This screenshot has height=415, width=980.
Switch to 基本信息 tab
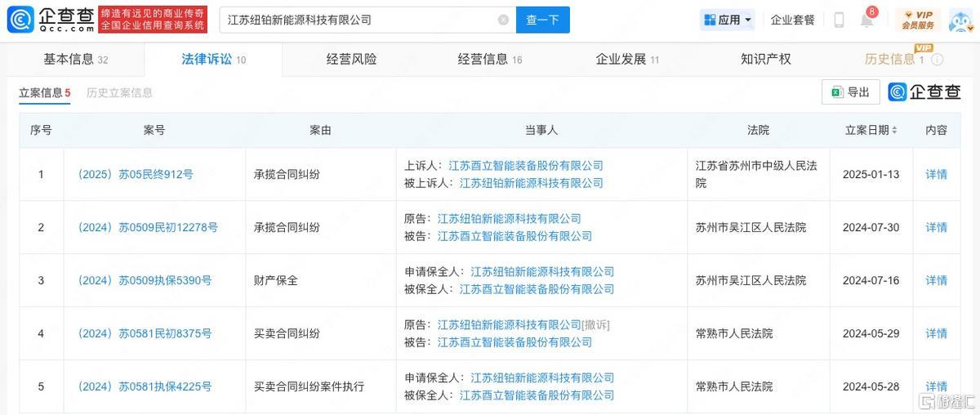[x=75, y=60]
